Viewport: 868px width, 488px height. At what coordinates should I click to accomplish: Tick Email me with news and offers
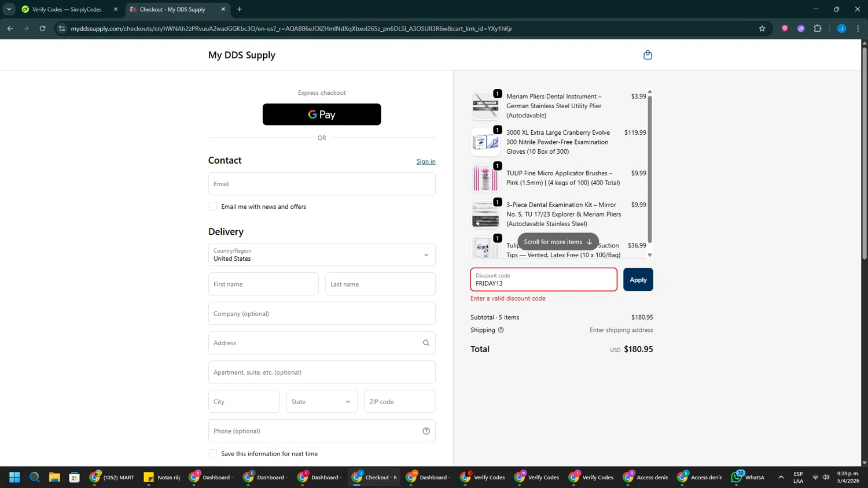pos(213,206)
